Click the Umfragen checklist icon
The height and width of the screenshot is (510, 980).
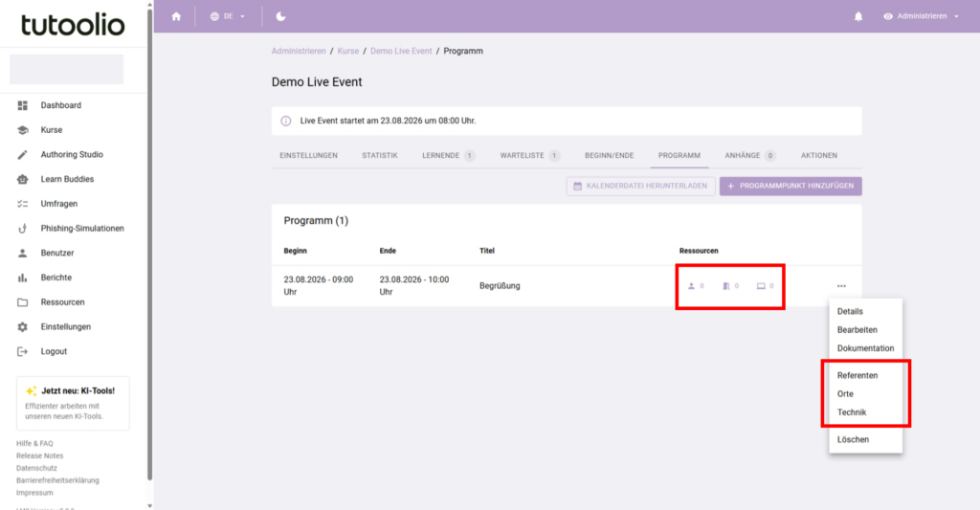tap(23, 204)
